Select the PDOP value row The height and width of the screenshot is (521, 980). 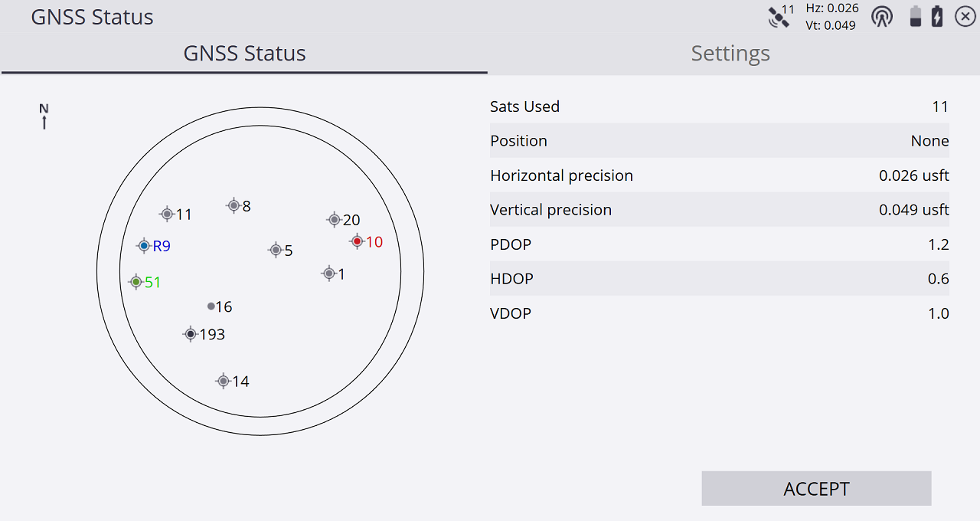720,244
